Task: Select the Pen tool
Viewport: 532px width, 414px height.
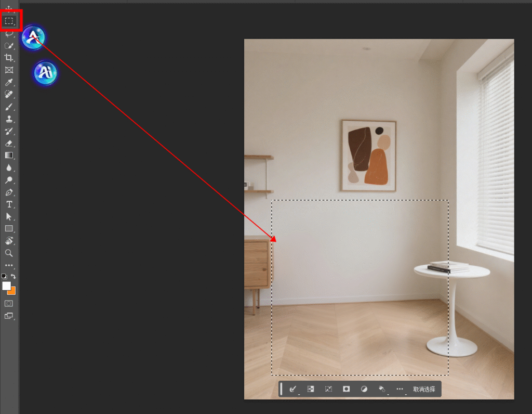Action: pyautogui.click(x=9, y=192)
